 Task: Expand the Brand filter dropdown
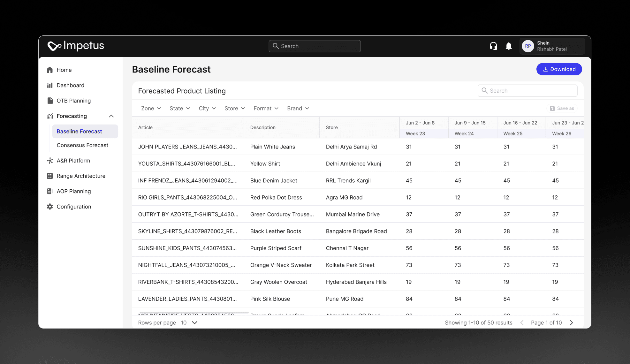click(298, 108)
